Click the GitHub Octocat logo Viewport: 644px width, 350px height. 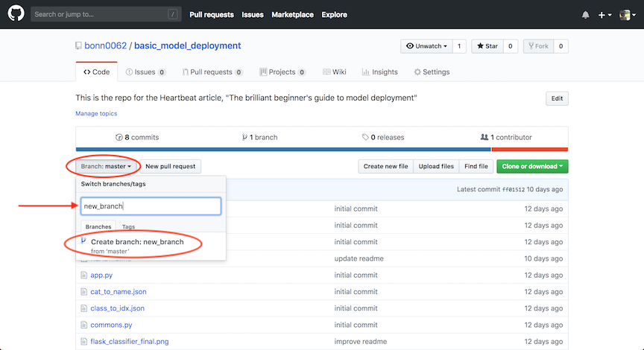[x=16, y=14]
